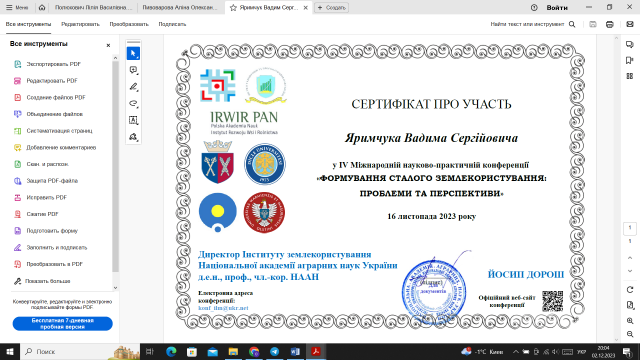Go to next page with down chevron
This screenshot has width=640, height=360.
point(630,271)
